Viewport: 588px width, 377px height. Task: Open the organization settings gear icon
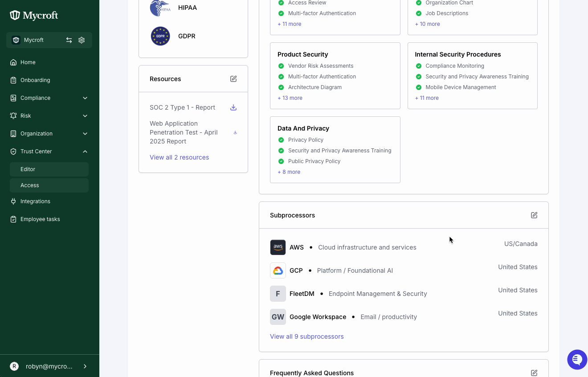click(x=82, y=40)
